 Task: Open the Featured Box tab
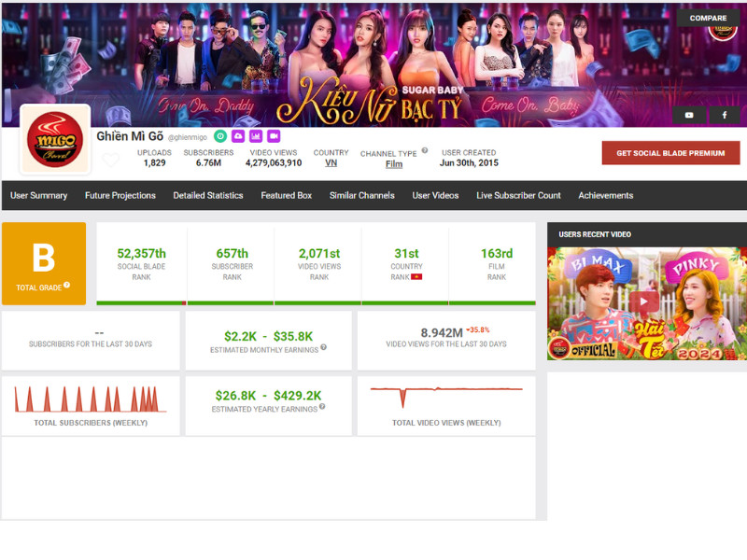point(287,195)
